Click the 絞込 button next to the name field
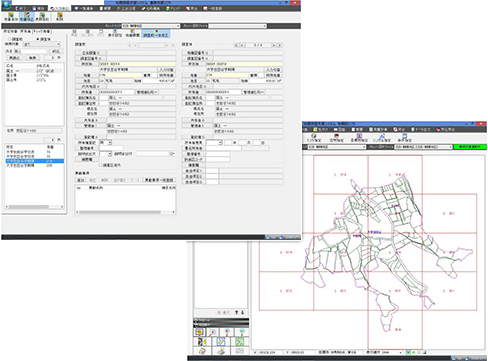The image size is (488, 361). (56, 51)
